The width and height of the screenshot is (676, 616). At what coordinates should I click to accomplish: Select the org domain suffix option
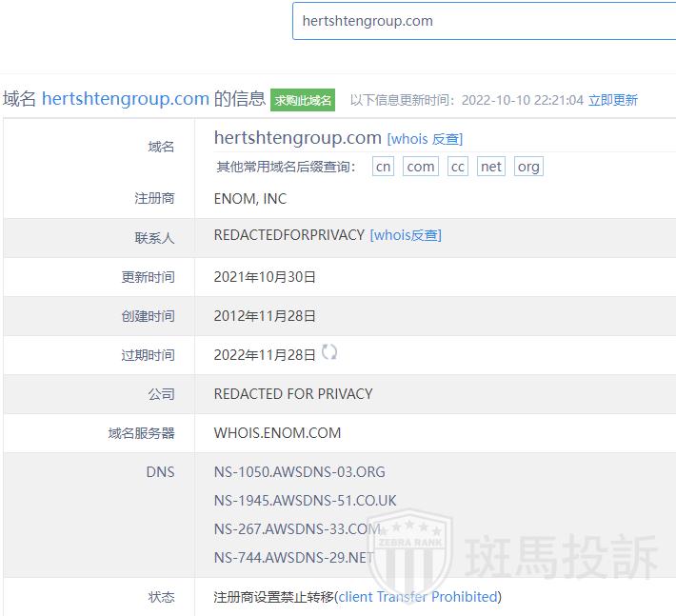528,166
